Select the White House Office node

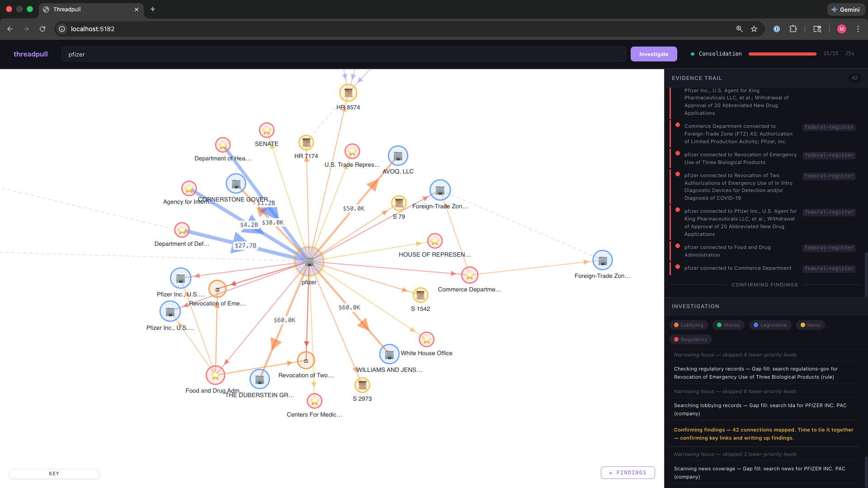[389, 354]
